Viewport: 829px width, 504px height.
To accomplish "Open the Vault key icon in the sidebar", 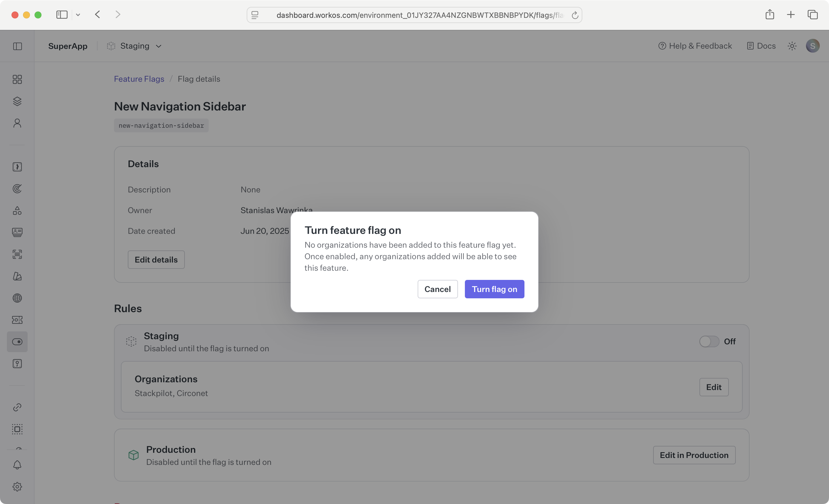I will coord(17,363).
